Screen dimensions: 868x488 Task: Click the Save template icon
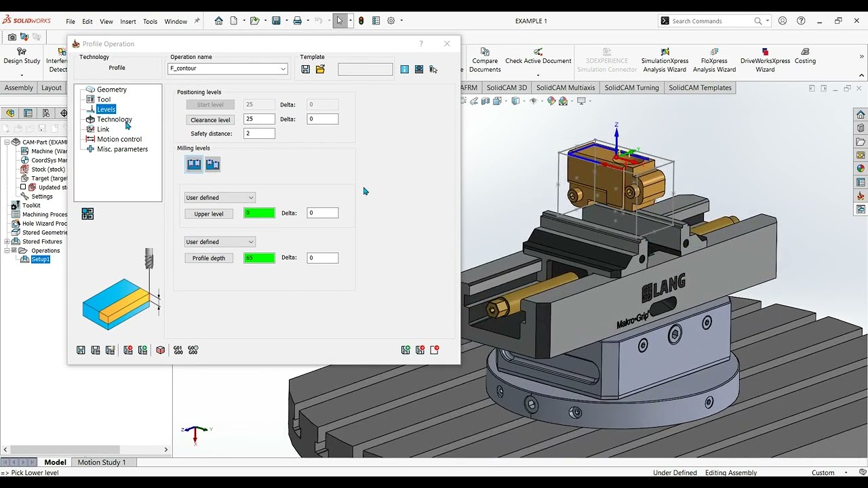pos(306,69)
